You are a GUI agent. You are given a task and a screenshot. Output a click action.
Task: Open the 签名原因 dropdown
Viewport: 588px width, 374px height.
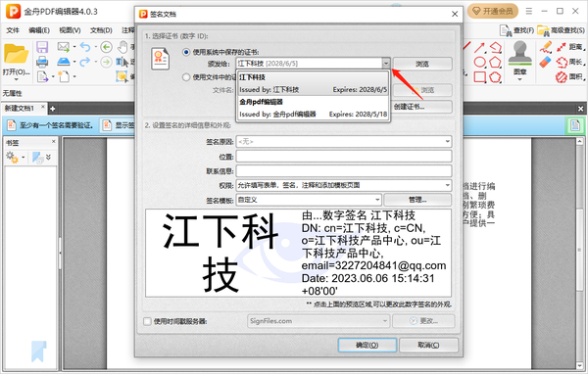click(x=448, y=142)
